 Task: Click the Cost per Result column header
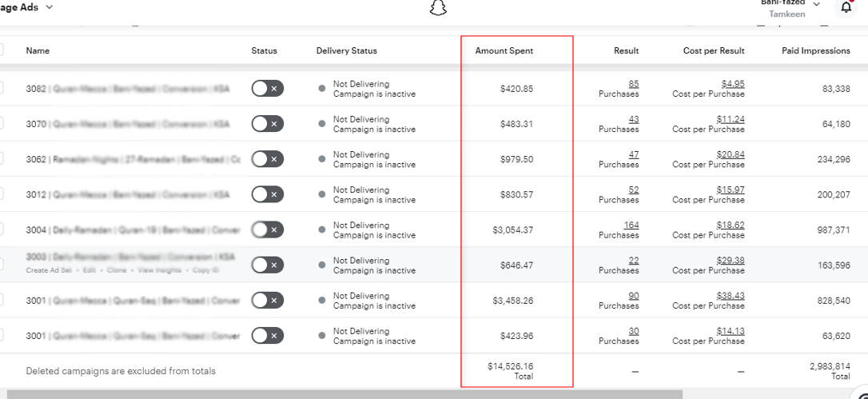coord(713,50)
